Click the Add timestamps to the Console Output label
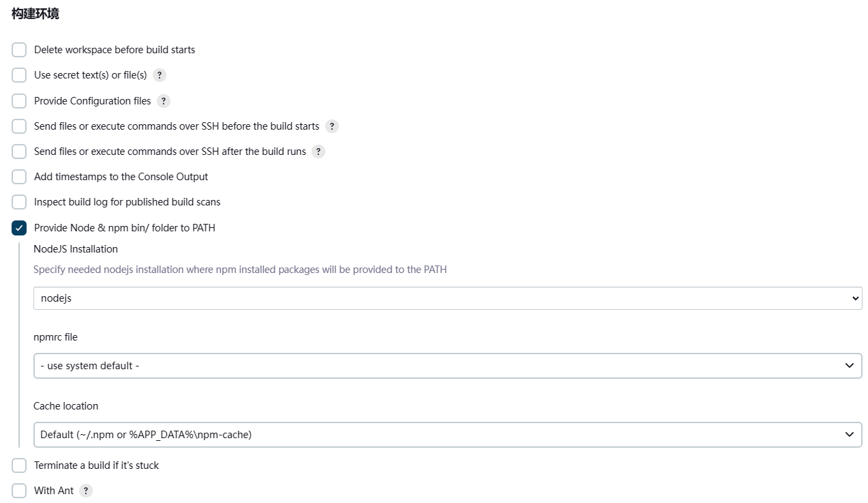This screenshot has width=868, height=503. tap(121, 177)
